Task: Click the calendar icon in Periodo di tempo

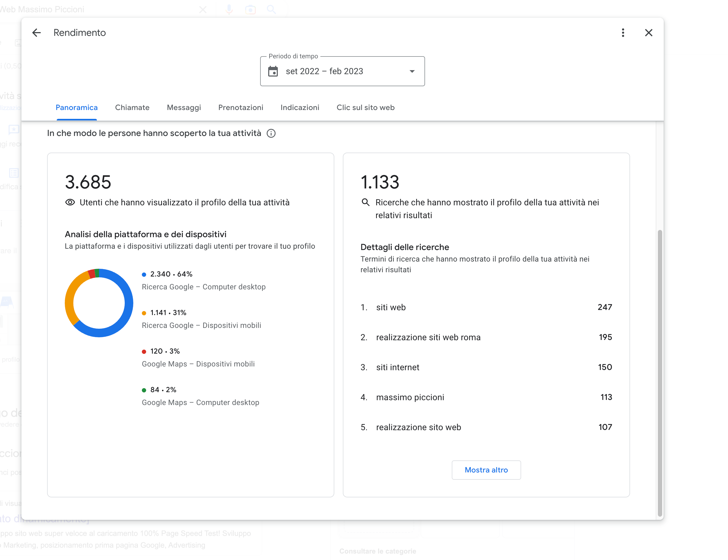Action: [273, 71]
